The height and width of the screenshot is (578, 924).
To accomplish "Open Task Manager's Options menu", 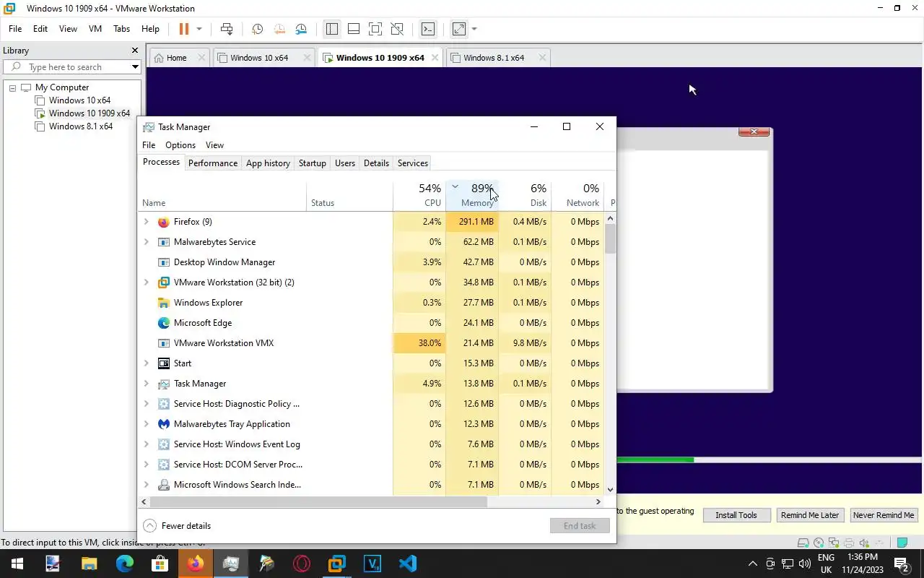I will click(180, 145).
